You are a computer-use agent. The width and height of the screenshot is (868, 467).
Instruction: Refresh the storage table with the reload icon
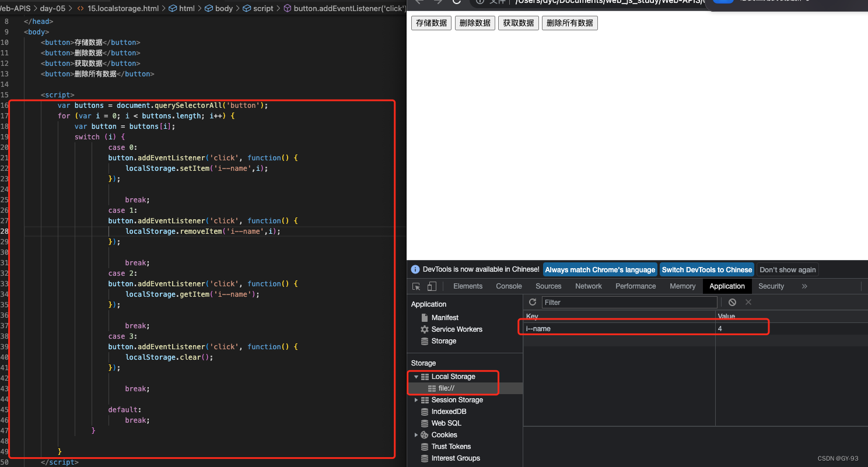(x=533, y=302)
